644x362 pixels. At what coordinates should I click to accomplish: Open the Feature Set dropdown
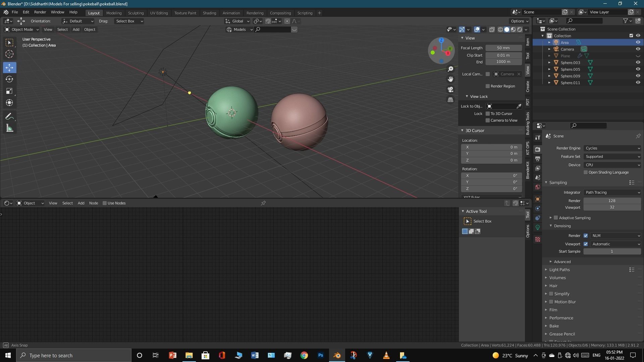tap(612, 157)
